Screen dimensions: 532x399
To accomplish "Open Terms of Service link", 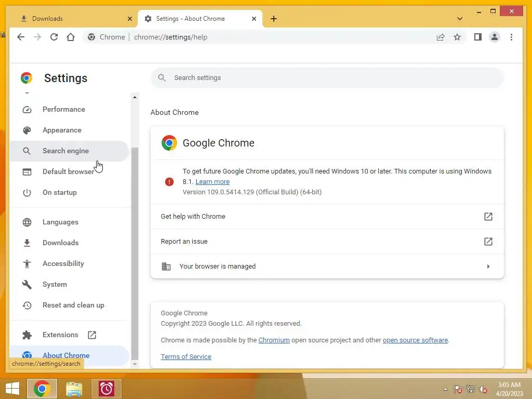I will tap(186, 356).
